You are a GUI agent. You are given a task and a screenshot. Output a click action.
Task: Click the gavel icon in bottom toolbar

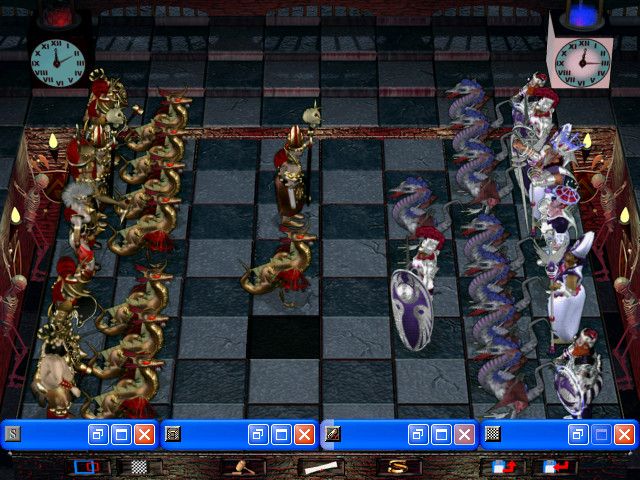coord(241,466)
